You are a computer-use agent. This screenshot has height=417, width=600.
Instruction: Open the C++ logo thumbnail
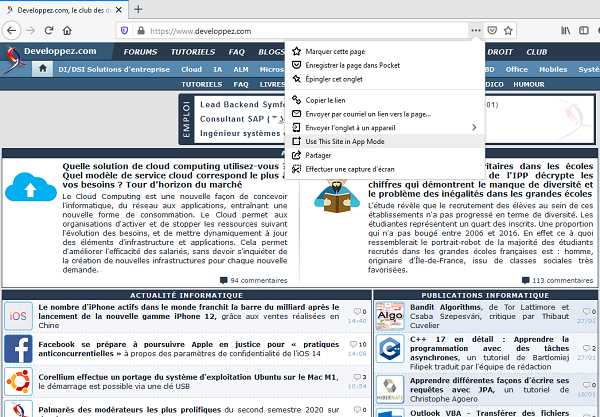point(390,349)
